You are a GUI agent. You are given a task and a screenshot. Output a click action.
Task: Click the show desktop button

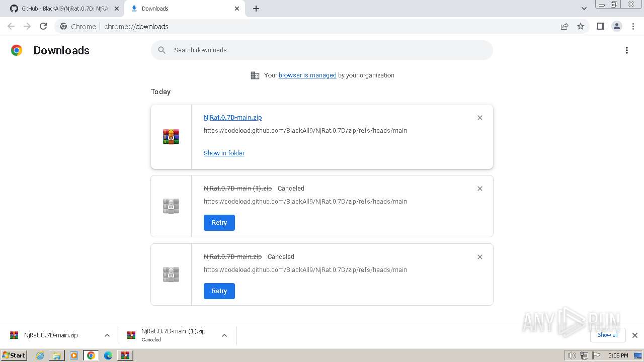[x=638, y=355]
